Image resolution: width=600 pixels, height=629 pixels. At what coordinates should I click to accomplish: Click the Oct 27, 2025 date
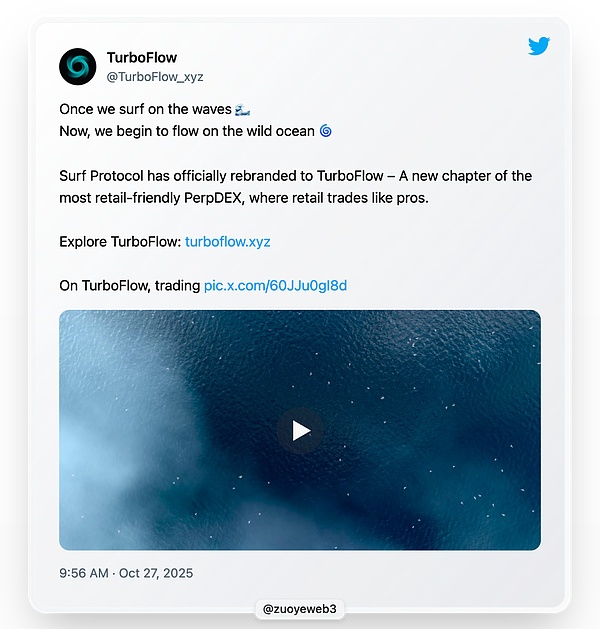coord(157,573)
